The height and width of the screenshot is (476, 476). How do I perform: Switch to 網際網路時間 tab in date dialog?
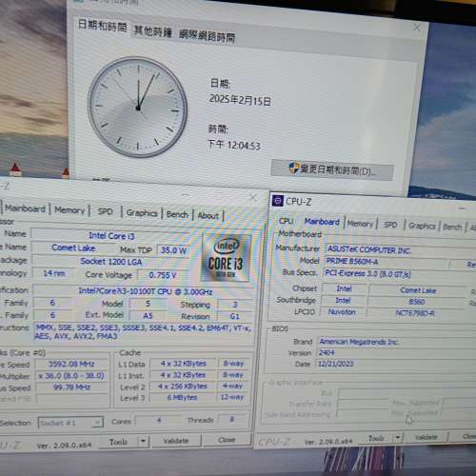point(207,36)
